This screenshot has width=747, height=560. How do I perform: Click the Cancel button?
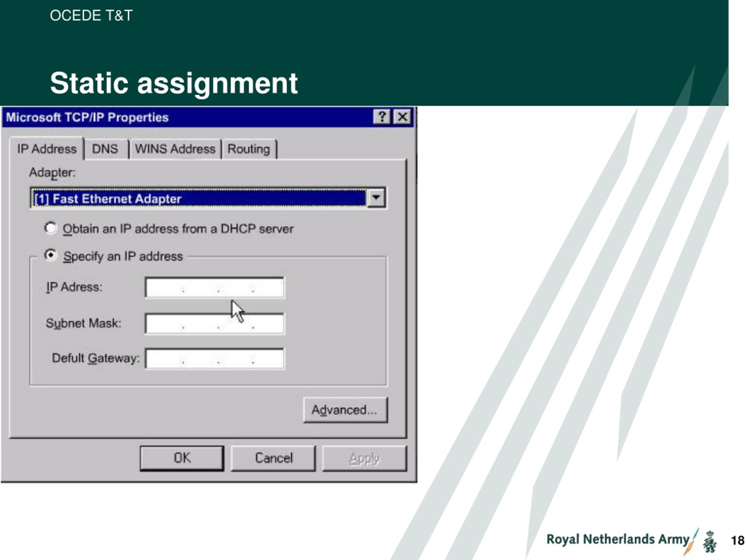[x=273, y=458]
